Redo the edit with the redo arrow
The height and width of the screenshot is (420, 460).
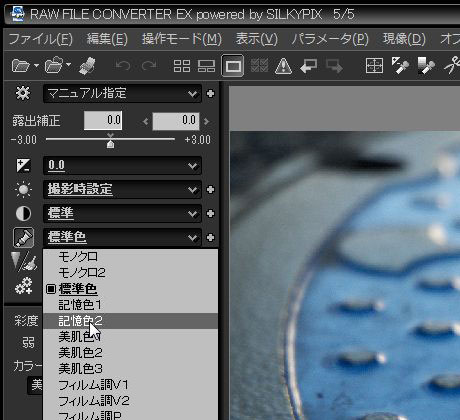pyautogui.click(x=148, y=66)
